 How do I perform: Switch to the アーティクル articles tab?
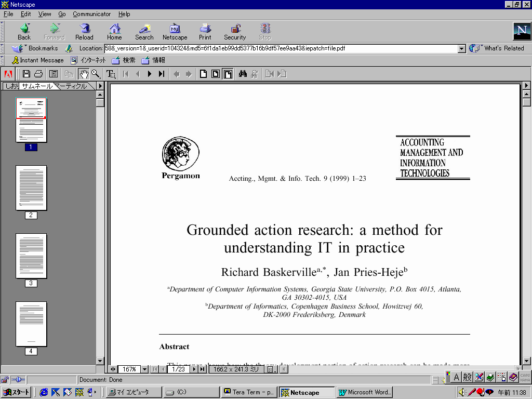coord(74,86)
